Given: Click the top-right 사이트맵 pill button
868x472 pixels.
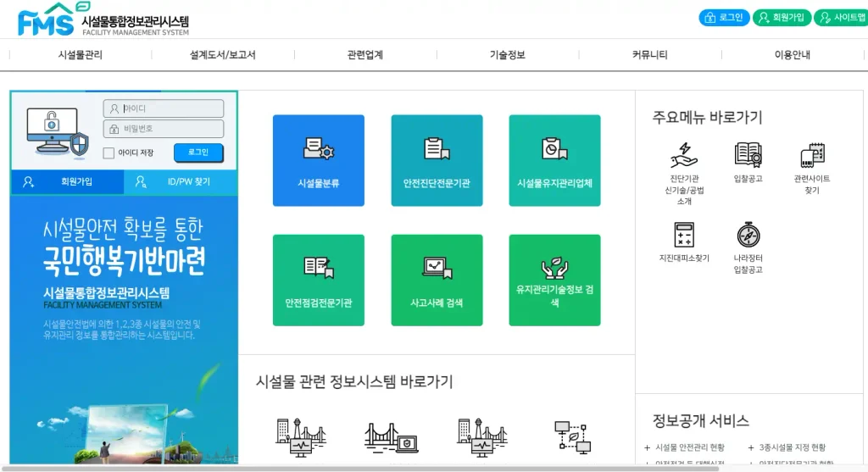Looking at the screenshot, I should (x=841, y=18).
